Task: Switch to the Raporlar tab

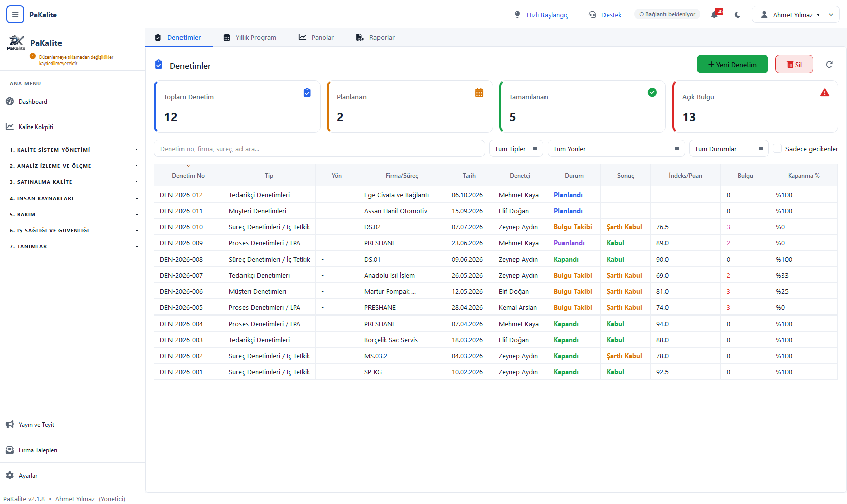Action: pos(376,37)
